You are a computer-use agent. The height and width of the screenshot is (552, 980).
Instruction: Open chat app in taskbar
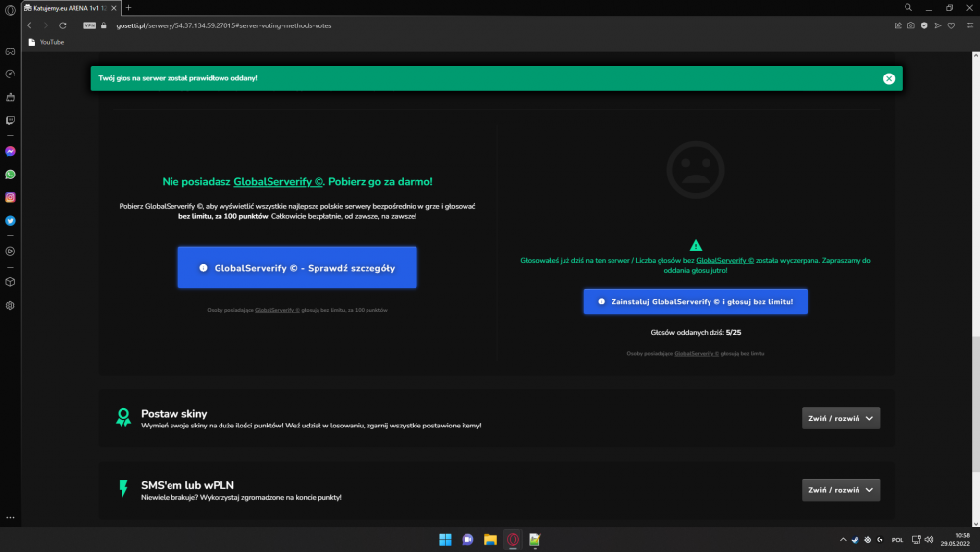pos(467,540)
